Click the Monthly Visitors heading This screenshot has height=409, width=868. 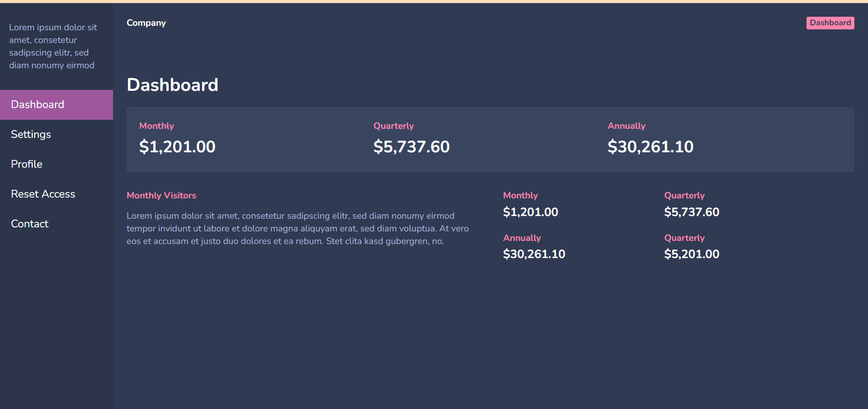pyautogui.click(x=161, y=195)
